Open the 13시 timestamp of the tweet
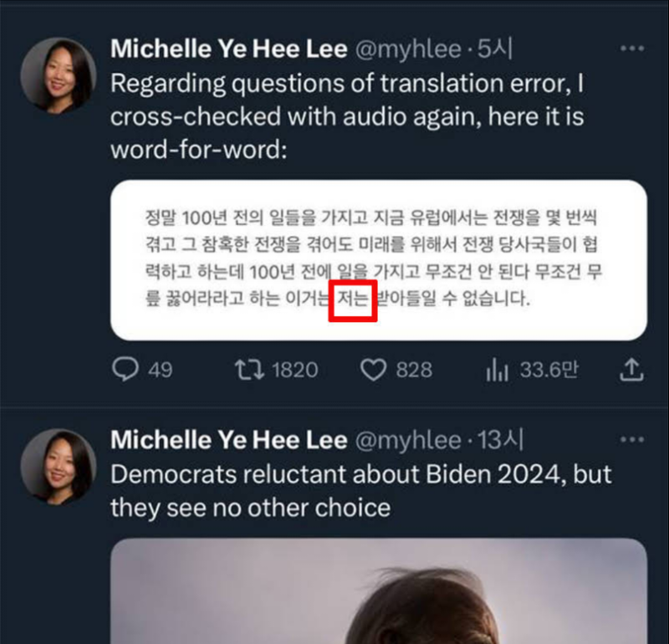The width and height of the screenshot is (669, 644). (499, 441)
